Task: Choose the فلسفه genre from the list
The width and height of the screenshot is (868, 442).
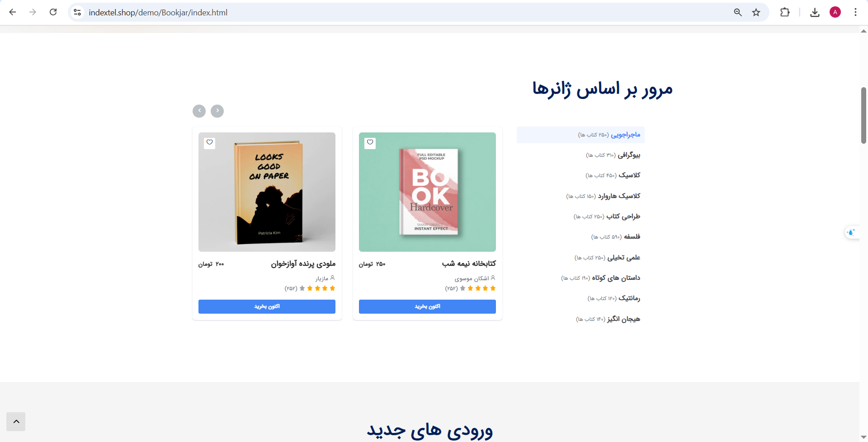Action: 580,237
